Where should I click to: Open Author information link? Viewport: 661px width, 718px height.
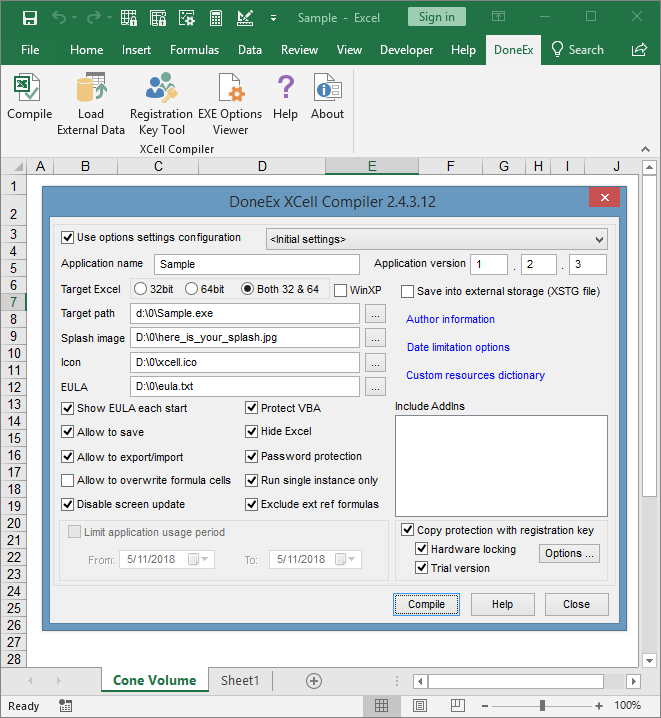(450, 319)
